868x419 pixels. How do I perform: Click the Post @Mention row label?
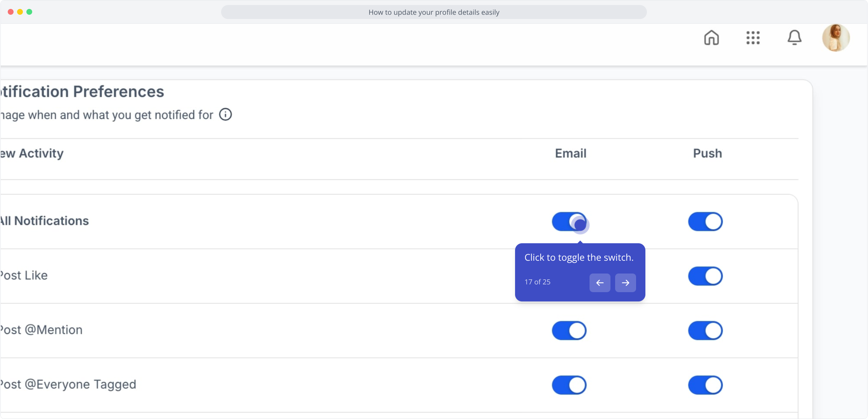point(41,330)
